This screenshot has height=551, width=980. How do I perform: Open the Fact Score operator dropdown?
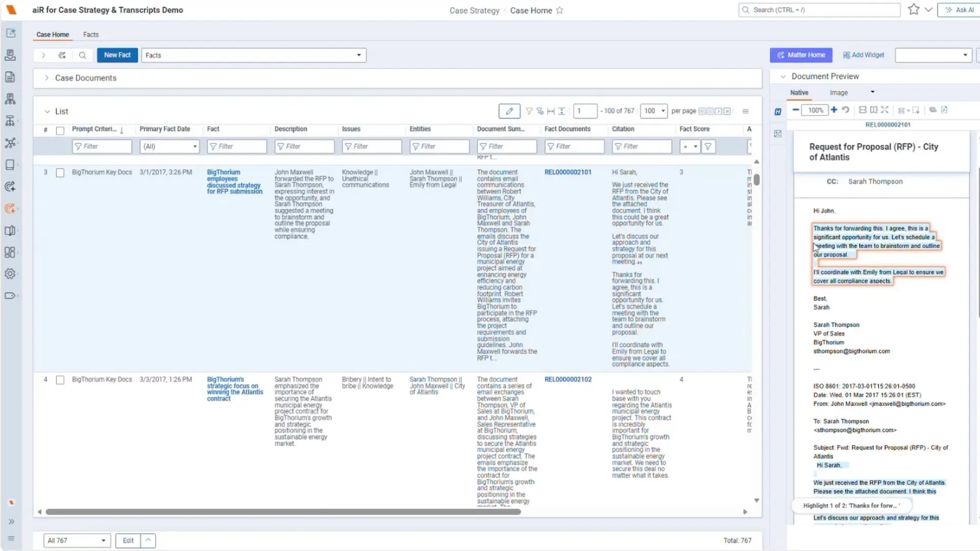coord(690,146)
